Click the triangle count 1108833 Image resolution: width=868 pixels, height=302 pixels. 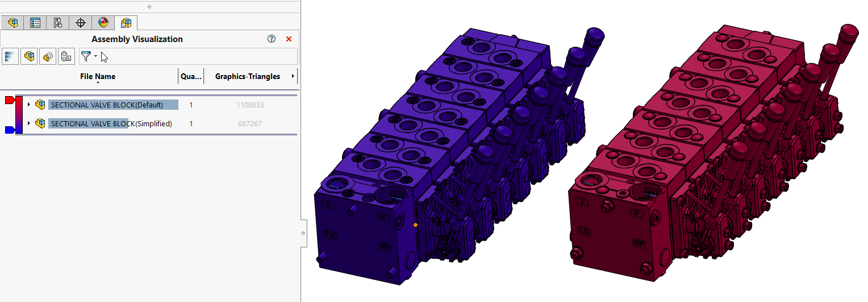click(250, 105)
